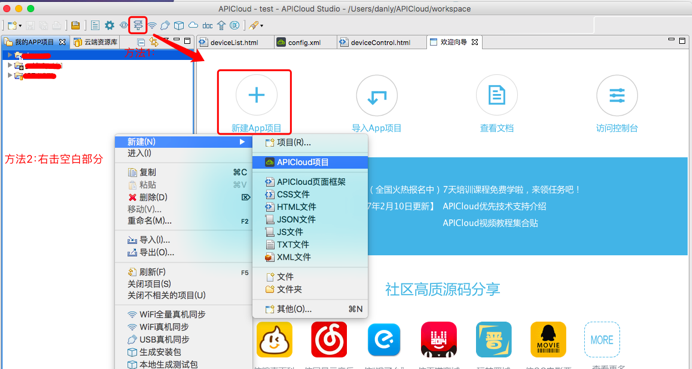Click the plus icon for 新建App项目
Screen dimensions: 692x369
[256, 95]
